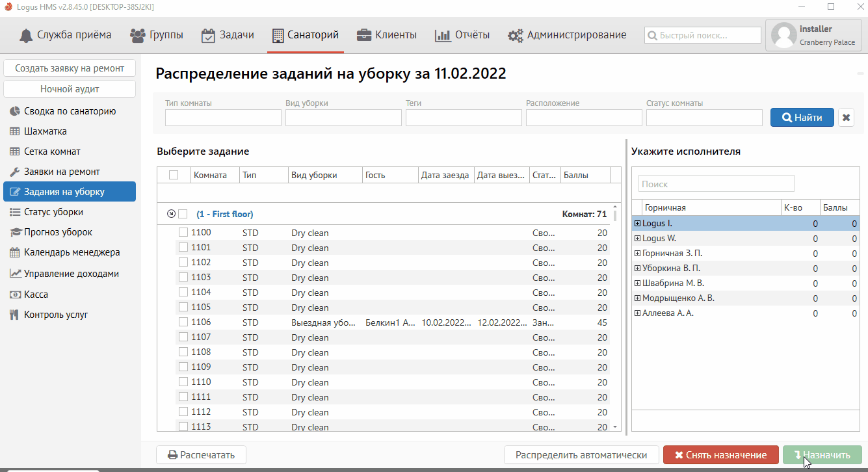Toggle the select-all checkbox in table header
The width and height of the screenshot is (868, 472).
tap(174, 175)
